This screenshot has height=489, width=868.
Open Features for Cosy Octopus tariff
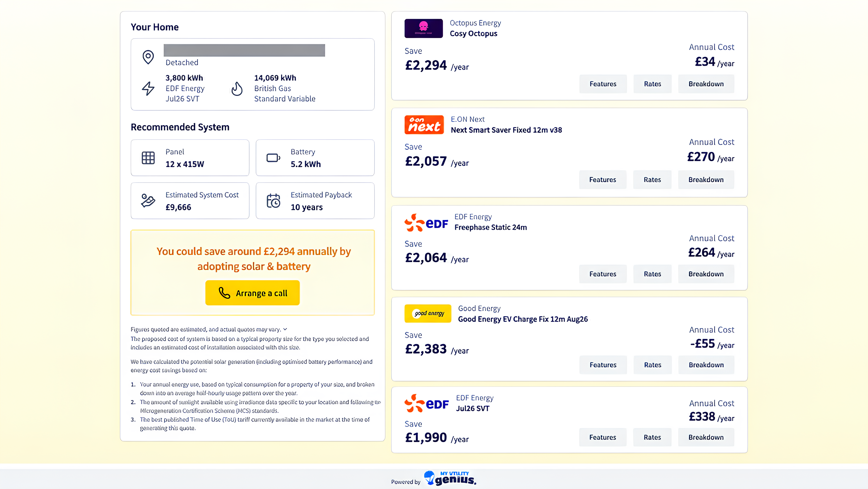pos(603,84)
